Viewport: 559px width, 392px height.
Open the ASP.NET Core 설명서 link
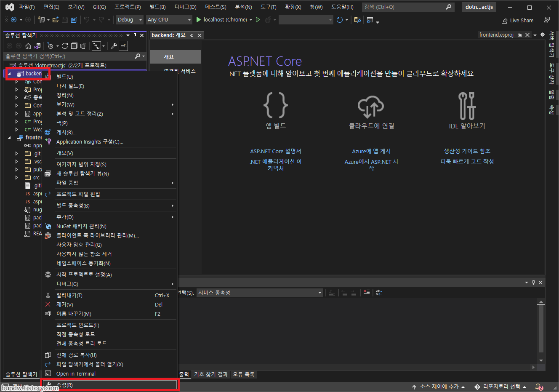(276, 151)
